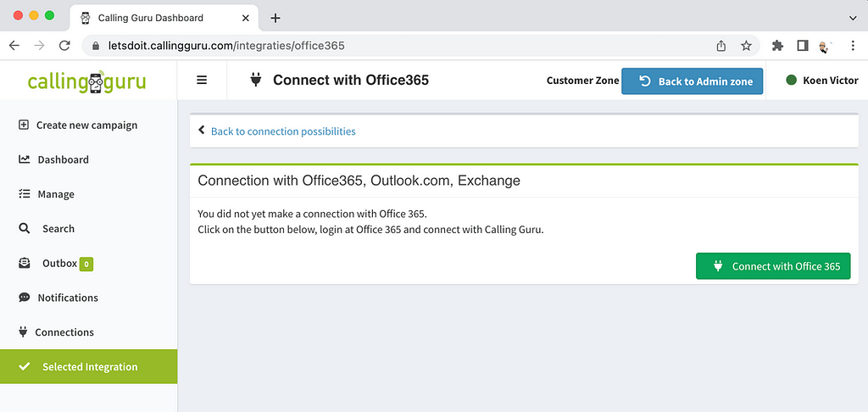Click the magnifier Search icon
Viewport: 868px width, 412px height.
pos(24,228)
